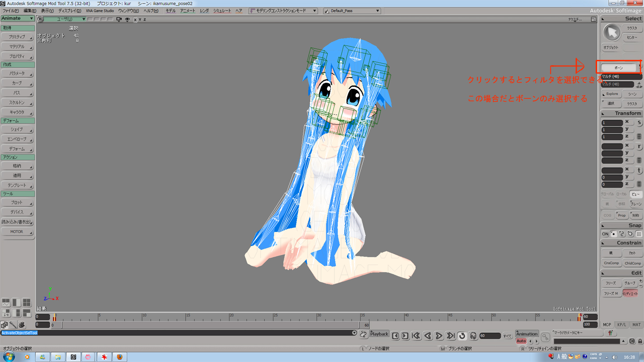The height and width of the screenshot is (362, 644).
Task: Click the key icon to set a keyframe
Action: [x=545, y=337]
